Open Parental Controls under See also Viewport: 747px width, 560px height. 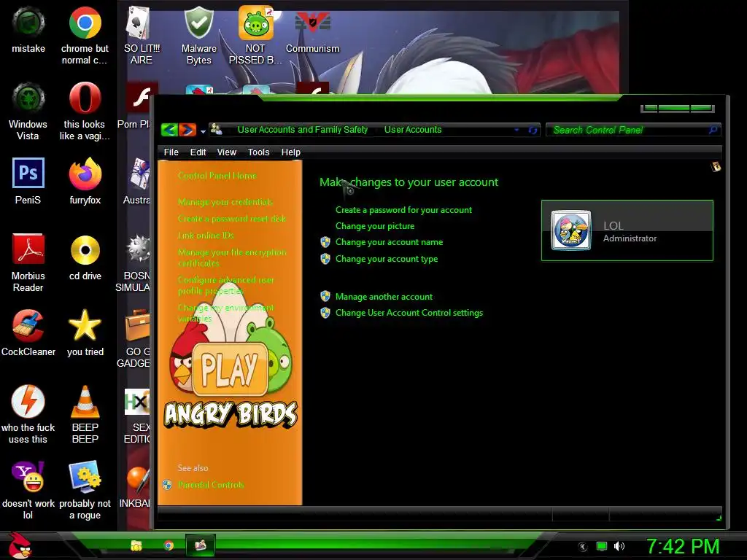pos(211,485)
